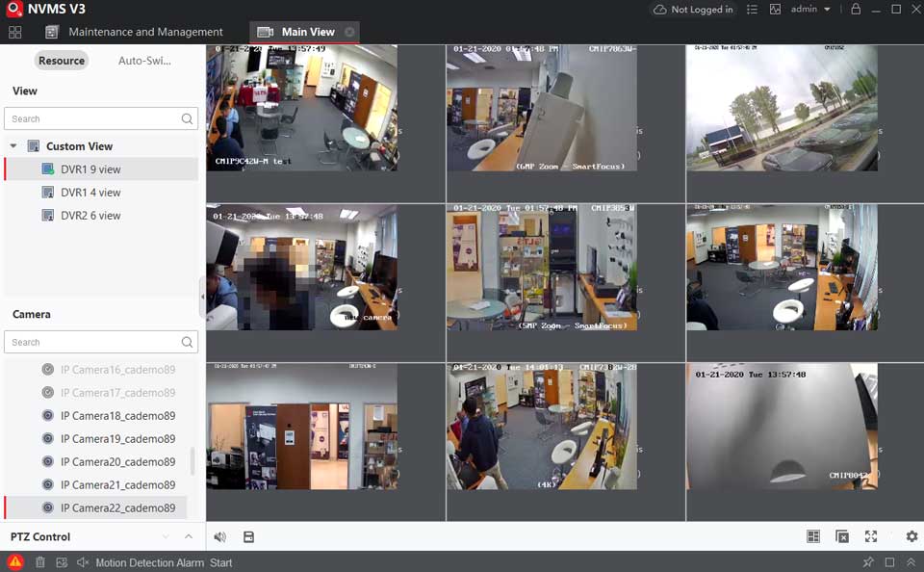This screenshot has width=924, height=572.
Task: Mute the alarm sound in status bar
Action: coord(83,562)
